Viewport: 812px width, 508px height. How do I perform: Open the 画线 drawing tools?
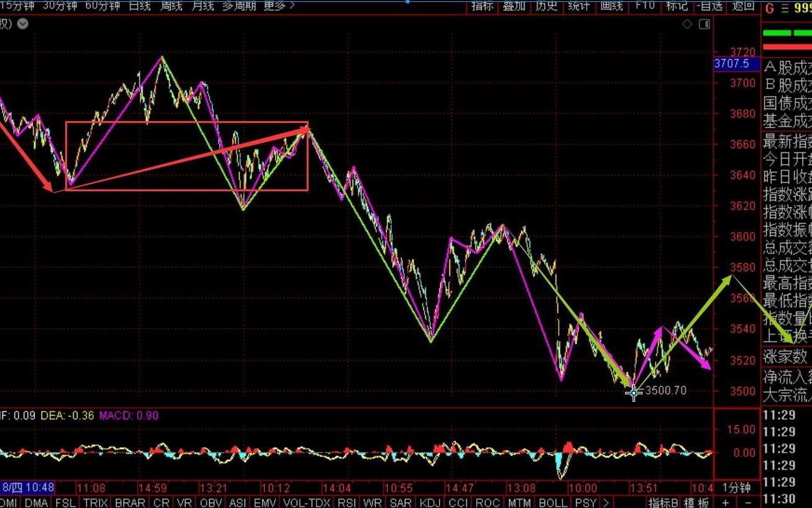pyautogui.click(x=611, y=6)
